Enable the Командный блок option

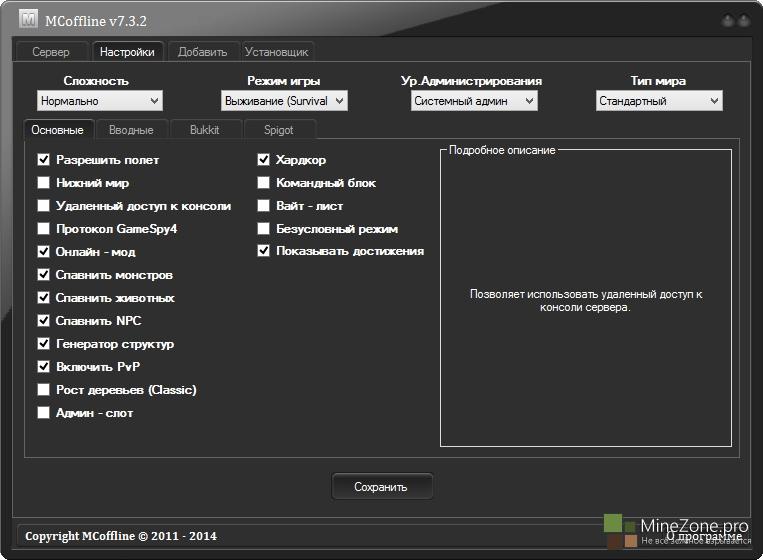264,183
